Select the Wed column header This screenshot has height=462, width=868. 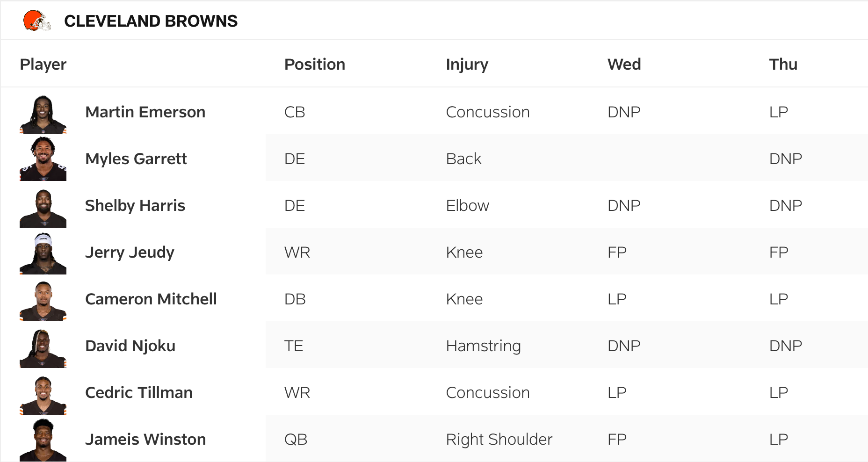624,64
